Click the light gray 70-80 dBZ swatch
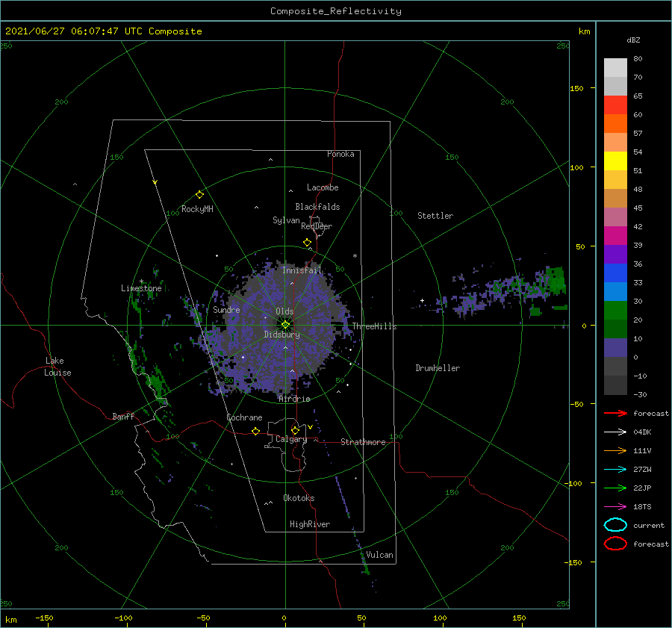 click(x=615, y=68)
